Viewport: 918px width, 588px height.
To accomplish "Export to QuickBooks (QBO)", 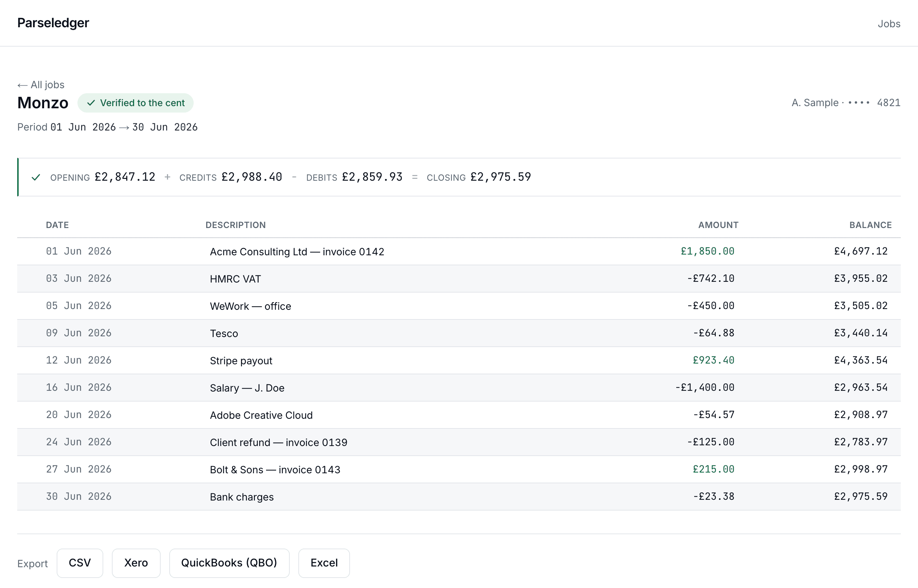I will (x=229, y=563).
